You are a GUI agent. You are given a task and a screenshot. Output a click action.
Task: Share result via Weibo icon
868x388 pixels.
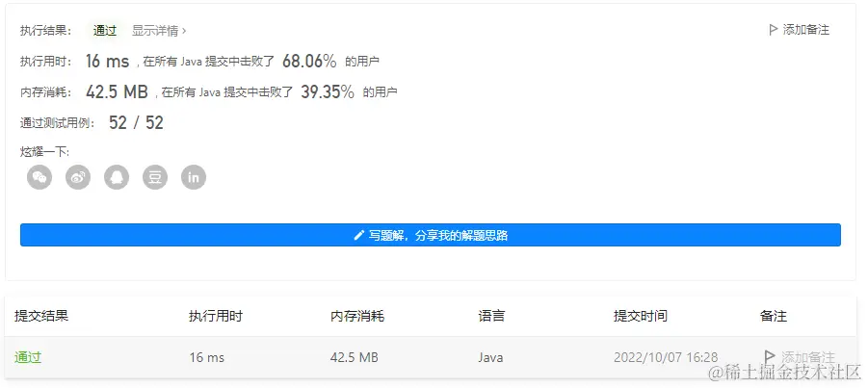[78, 177]
